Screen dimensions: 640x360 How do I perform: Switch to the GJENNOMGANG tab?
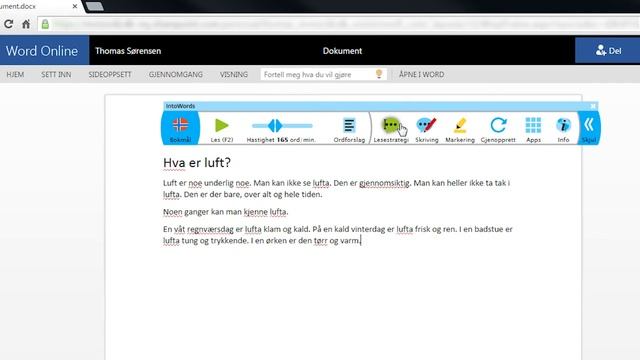coord(176,75)
